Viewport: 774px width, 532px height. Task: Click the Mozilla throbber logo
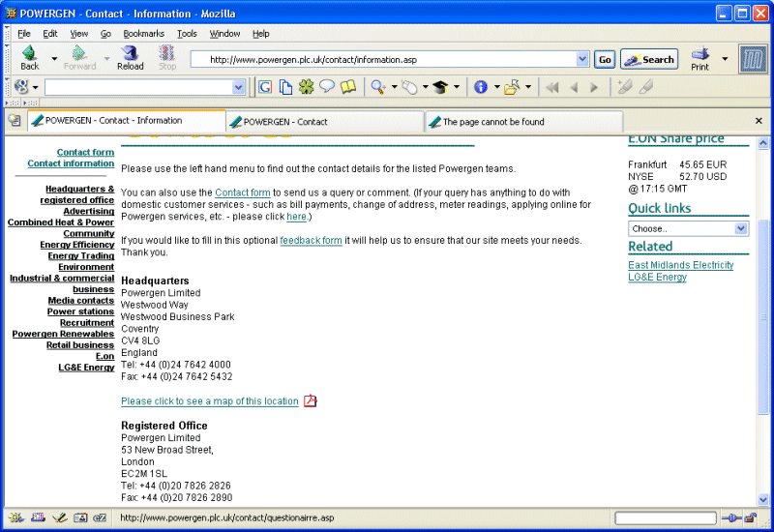tap(754, 59)
